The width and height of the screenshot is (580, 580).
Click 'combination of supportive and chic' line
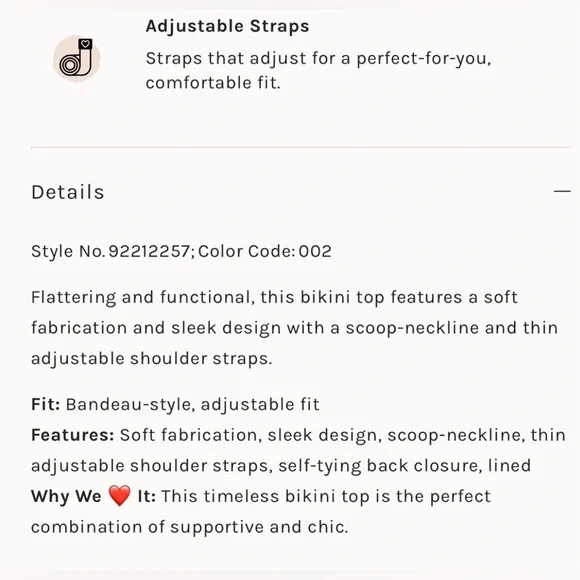(x=189, y=527)
